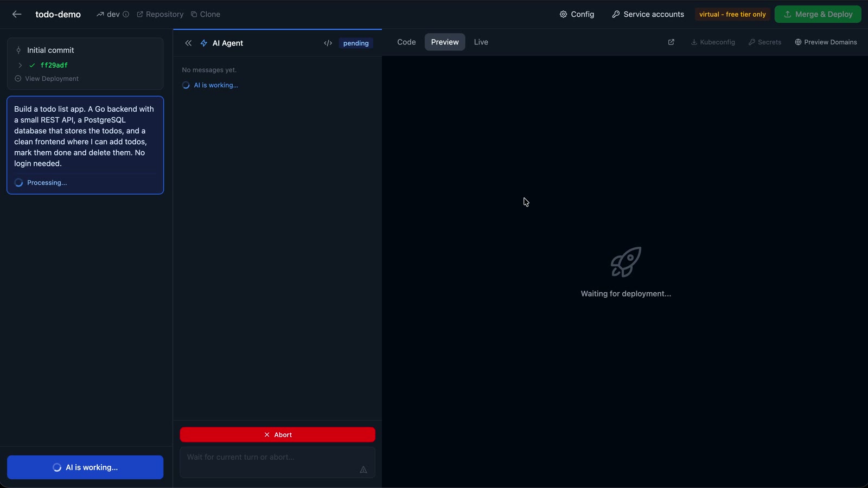Open Service accounts
Image resolution: width=868 pixels, height=488 pixels.
click(x=648, y=15)
